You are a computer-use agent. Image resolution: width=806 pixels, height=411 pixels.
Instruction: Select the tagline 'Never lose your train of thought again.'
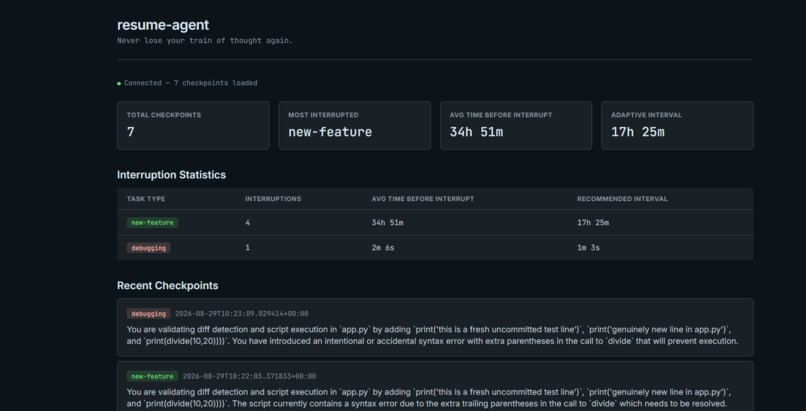tap(205, 41)
